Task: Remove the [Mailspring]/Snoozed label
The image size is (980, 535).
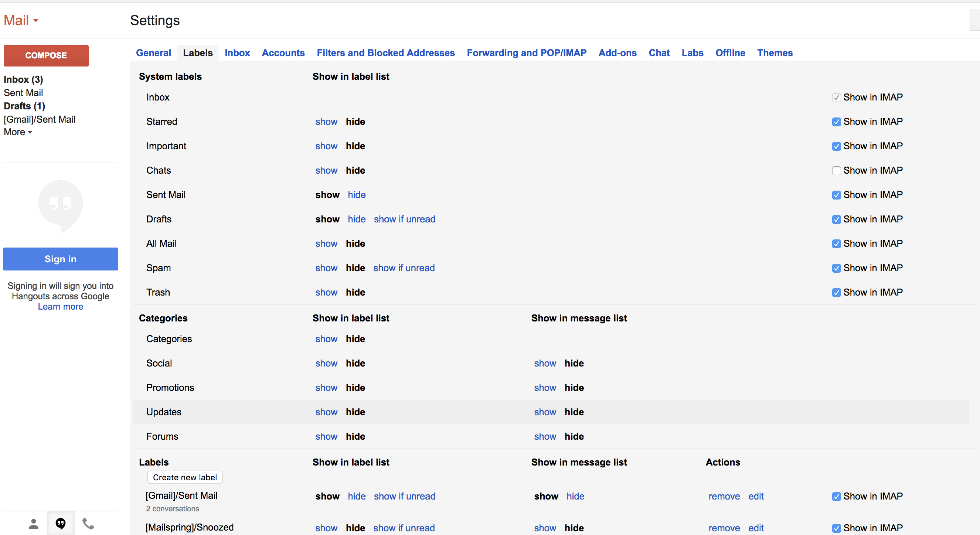Action: click(724, 528)
